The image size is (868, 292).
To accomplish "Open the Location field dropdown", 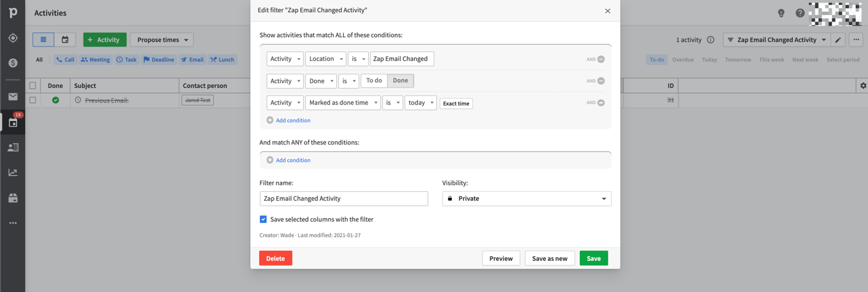I will coord(325,59).
